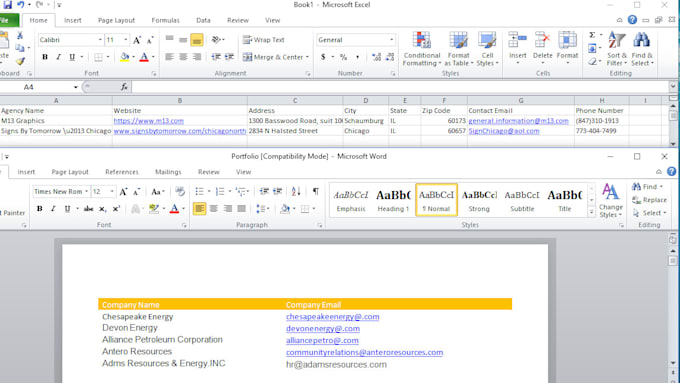Click the Excel Undo arrow icon
The image size is (680, 383).
click(20, 5)
